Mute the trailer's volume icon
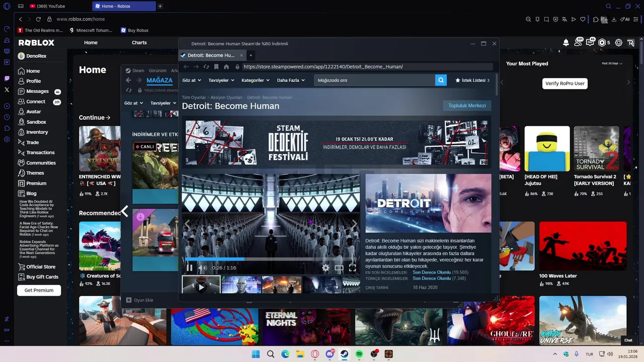 tap(202, 268)
